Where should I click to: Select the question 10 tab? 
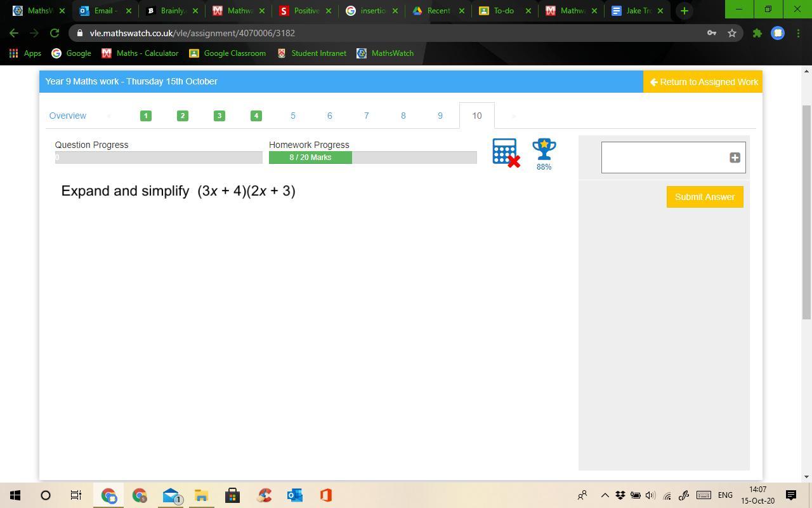pyautogui.click(x=477, y=116)
